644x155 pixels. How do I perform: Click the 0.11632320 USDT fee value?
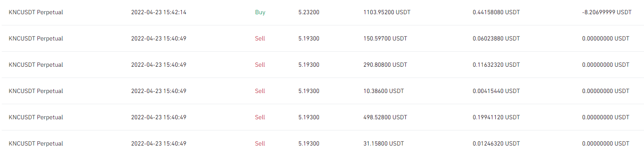[496, 65]
